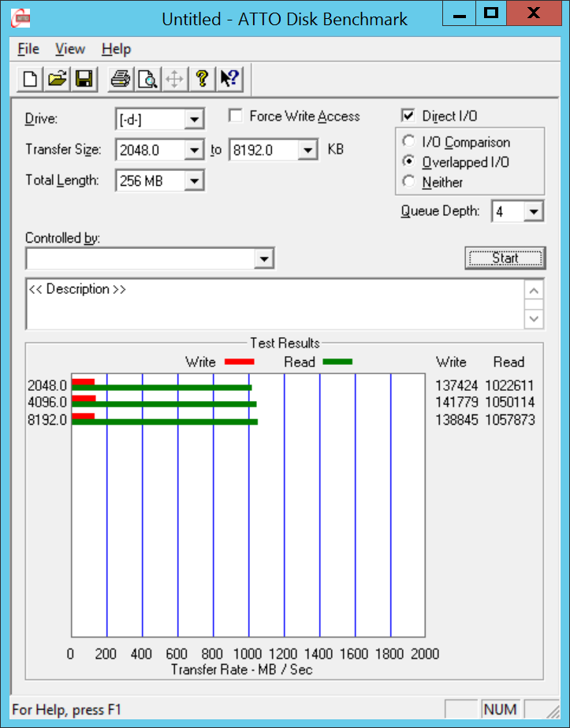570x728 pixels.
Task: Click the 4096.0 row label in chart
Action: (47, 402)
